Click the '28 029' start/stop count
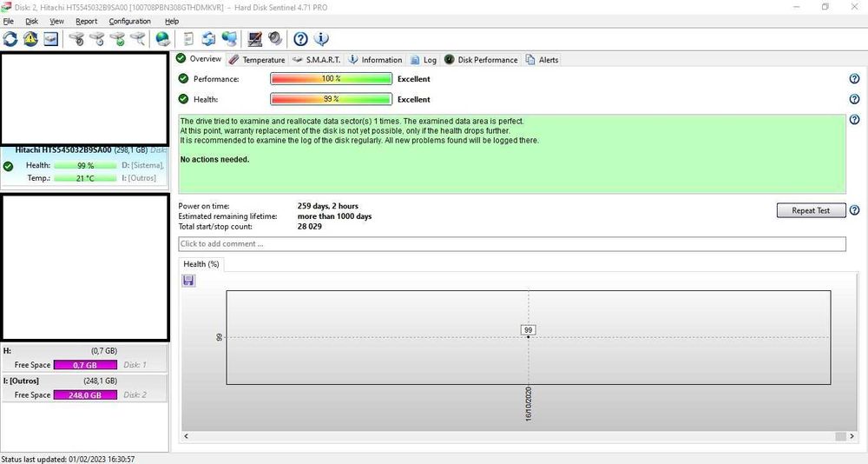Image resolution: width=868 pixels, height=464 pixels. point(310,226)
